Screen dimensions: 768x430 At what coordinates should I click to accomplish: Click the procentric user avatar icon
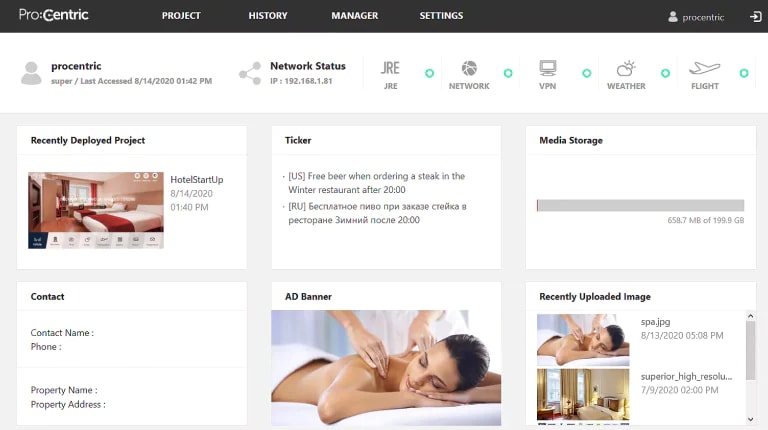(x=32, y=73)
